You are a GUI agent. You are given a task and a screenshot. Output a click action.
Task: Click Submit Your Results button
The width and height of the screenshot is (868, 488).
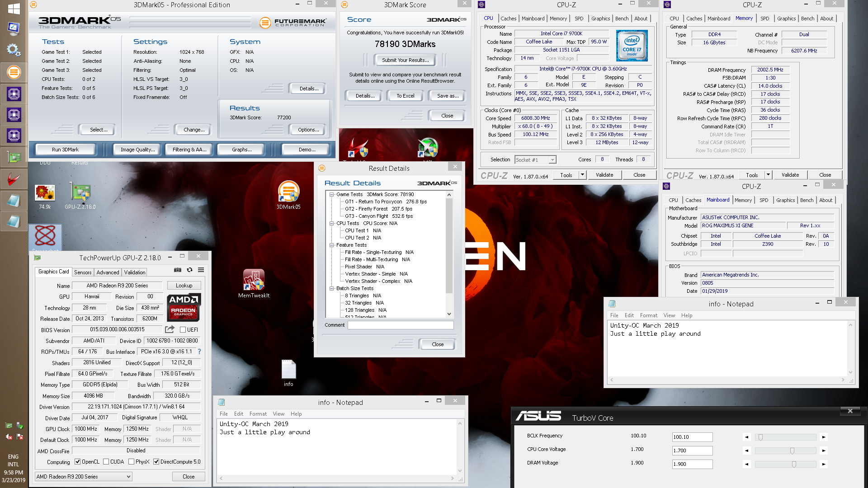coord(405,60)
